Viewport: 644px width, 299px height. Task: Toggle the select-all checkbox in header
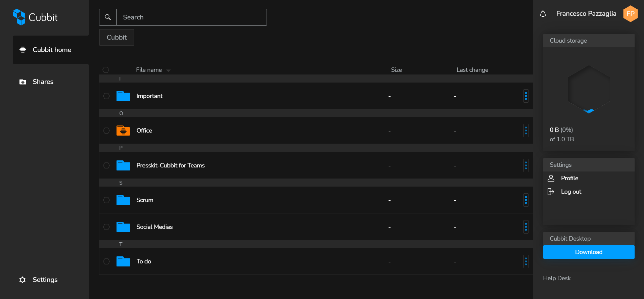click(106, 70)
